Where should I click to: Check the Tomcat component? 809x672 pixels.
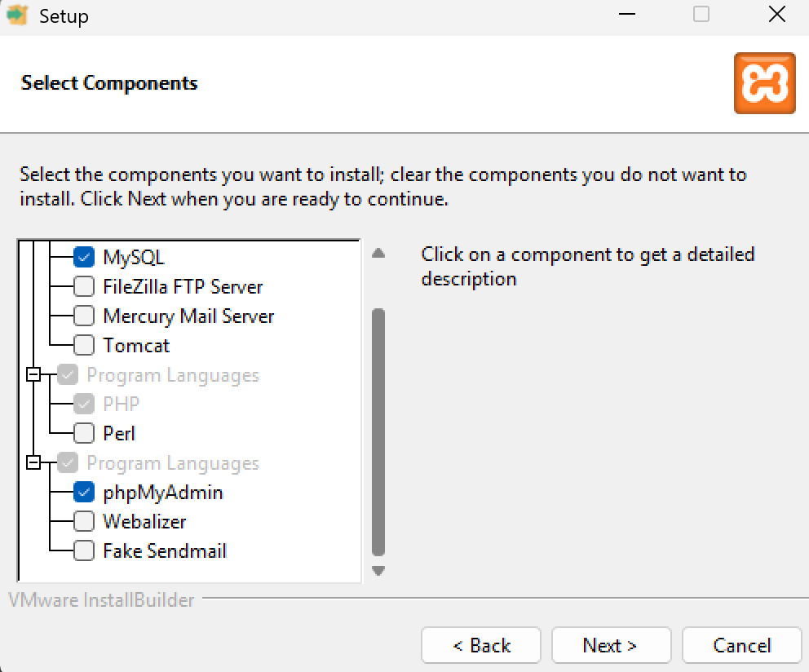coord(82,345)
